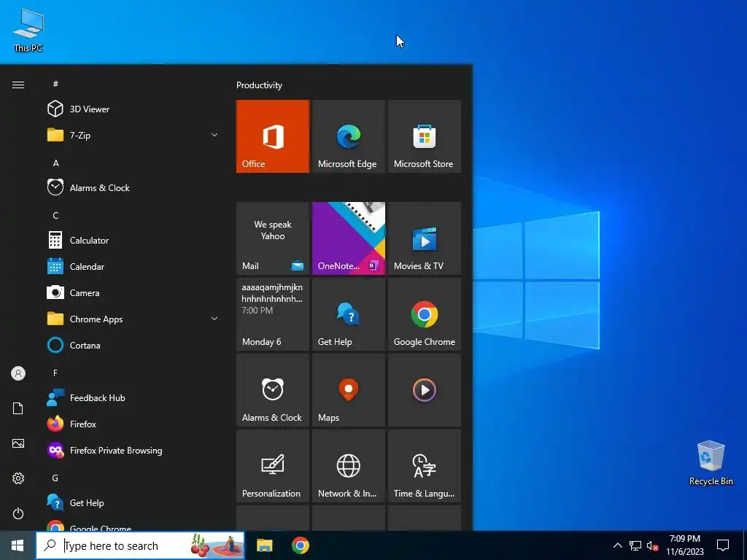The height and width of the screenshot is (560, 747).
Task: Click the Productivity group title
Action: (x=259, y=85)
